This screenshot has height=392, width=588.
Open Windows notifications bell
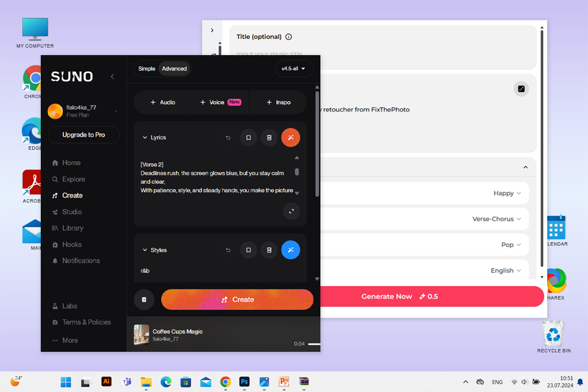[580, 382]
